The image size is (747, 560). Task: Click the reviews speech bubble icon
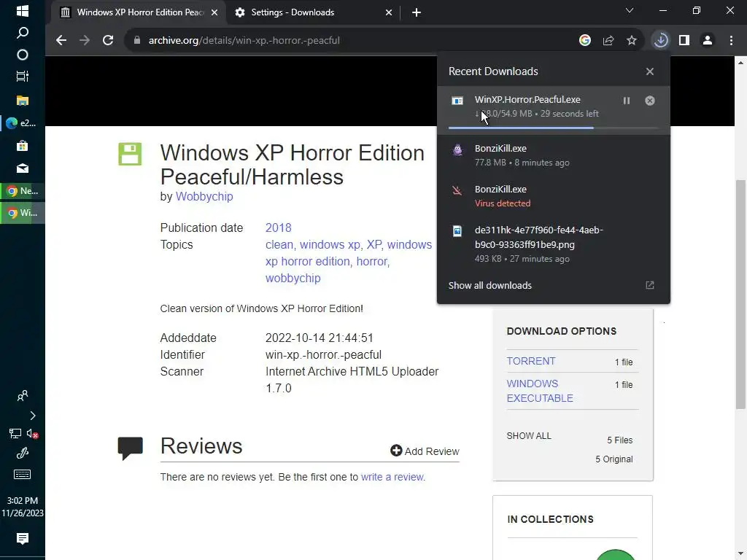(x=130, y=448)
